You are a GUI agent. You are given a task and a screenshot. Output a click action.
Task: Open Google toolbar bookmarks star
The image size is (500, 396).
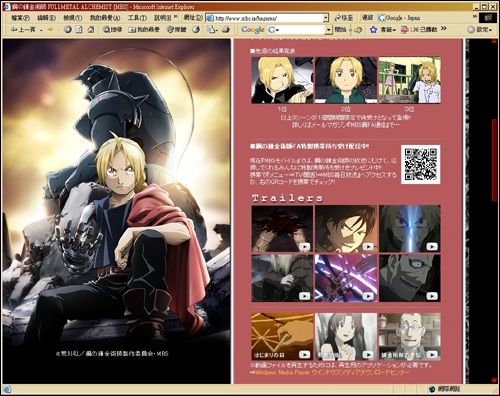click(373, 30)
